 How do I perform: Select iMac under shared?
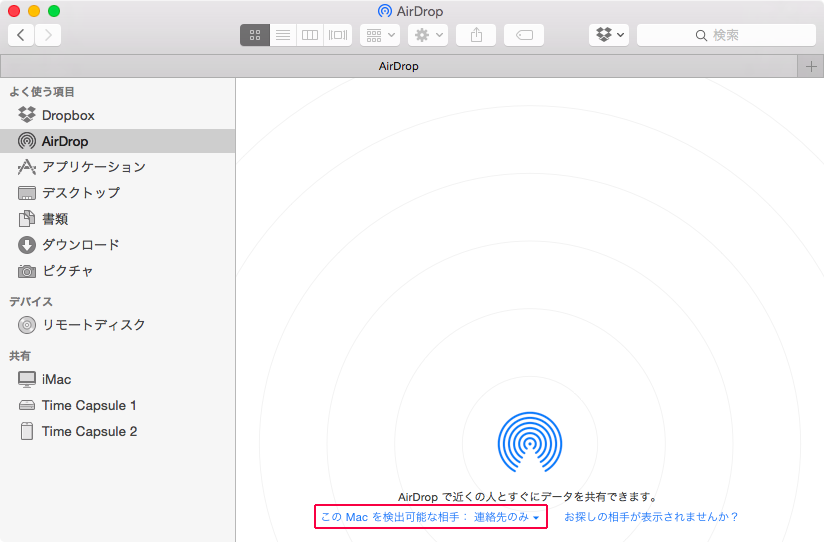point(118,379)
